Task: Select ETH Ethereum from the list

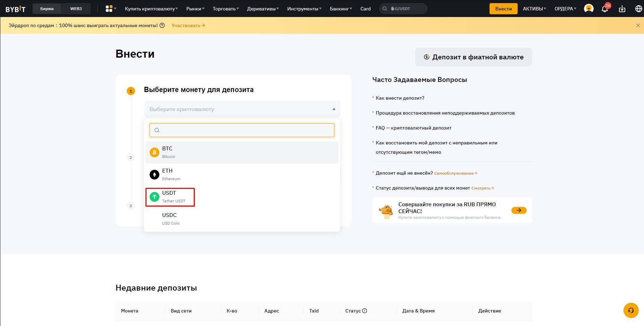Action: (242, 175)
